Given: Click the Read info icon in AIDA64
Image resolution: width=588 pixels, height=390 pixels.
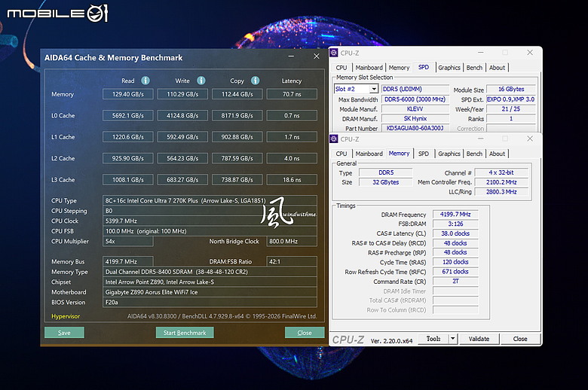Looking at the screenshot, I should 145,81.
